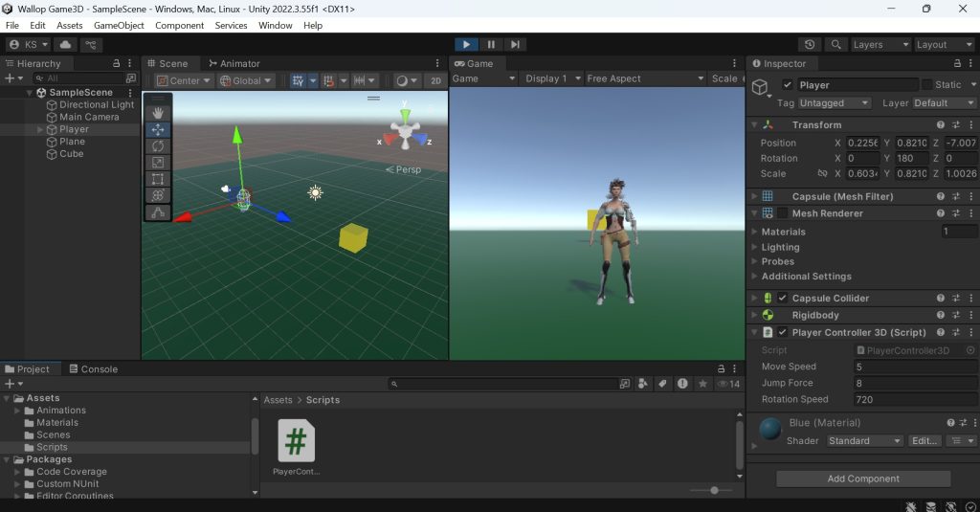Image resolution: width=980 pixels, height=512 pixels.
Task: Open the Tag Untagged dropdown
Action: (834, 103)
